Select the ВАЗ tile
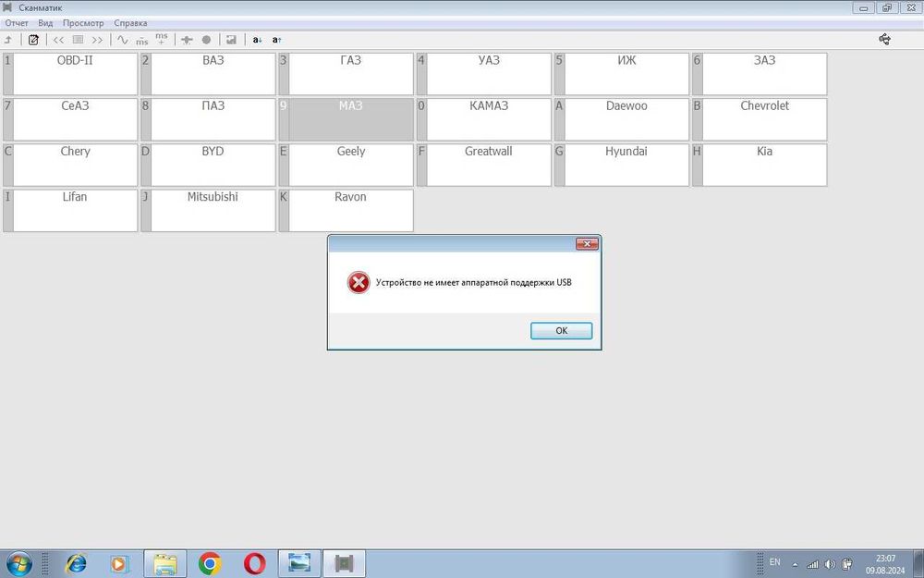The image size is (924, 578). [209, 74]
